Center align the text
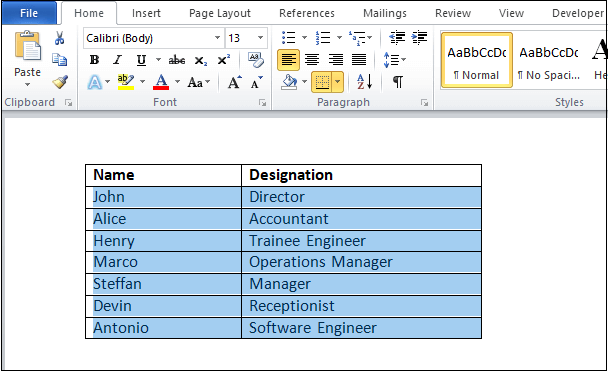This screenshot has height=371, width=608. pos(312,60)
